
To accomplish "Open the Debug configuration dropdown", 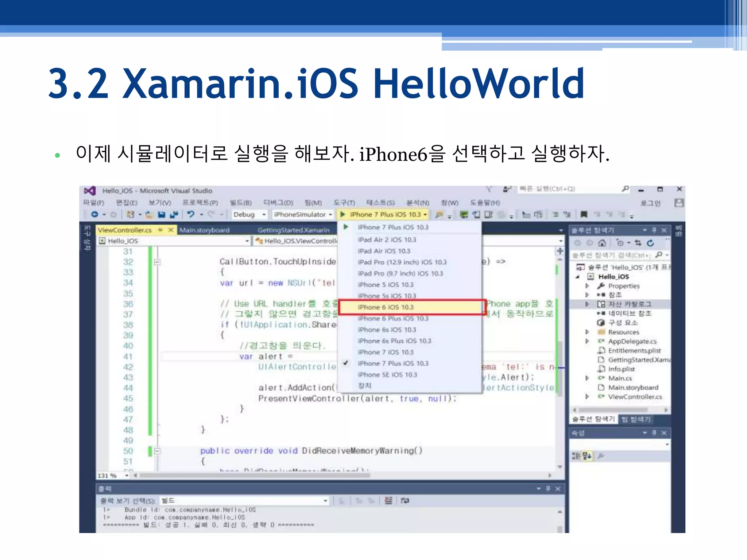I will coord(250,214).
